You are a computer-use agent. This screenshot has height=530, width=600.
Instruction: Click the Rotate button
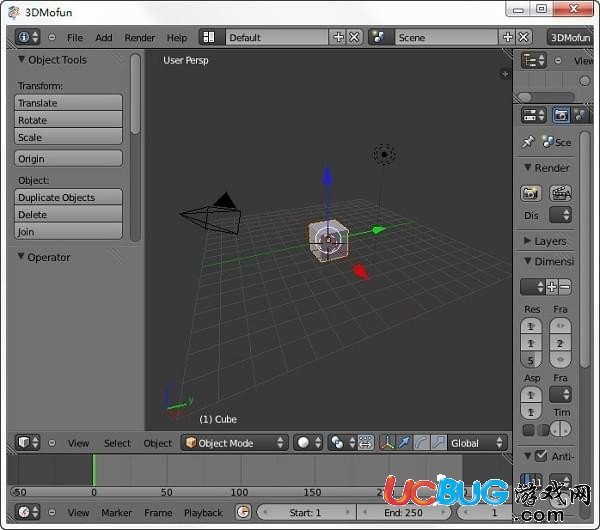click(68, 120)
